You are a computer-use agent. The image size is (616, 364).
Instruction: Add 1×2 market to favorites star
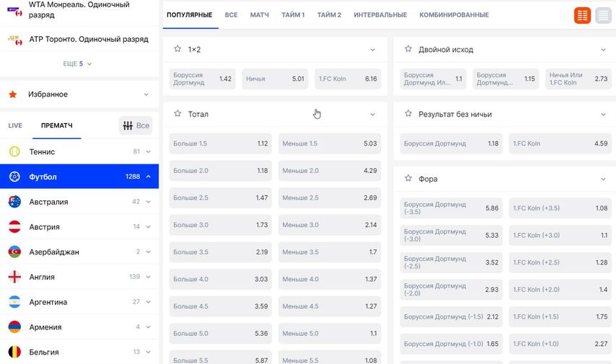[177, 49]
